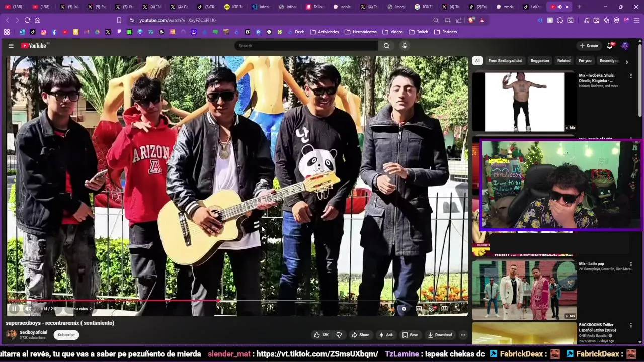Enter fullscreen on the video player
This screenshot has height=362, width=644.
pos(458,309)
